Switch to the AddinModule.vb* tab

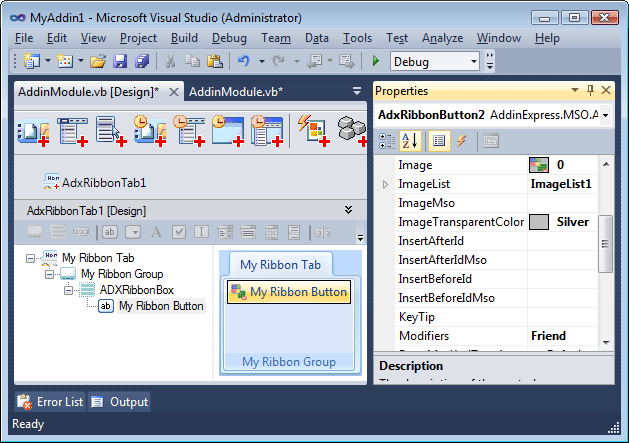click(x=236, y=92)
